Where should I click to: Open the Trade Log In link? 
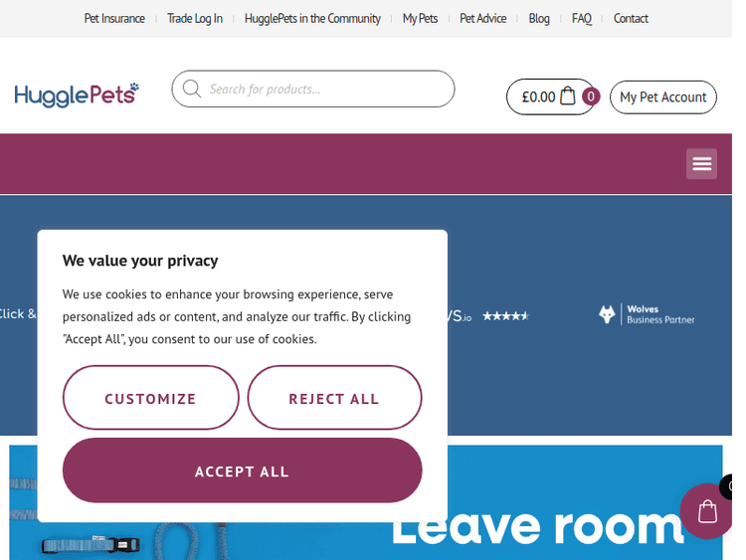195,18
